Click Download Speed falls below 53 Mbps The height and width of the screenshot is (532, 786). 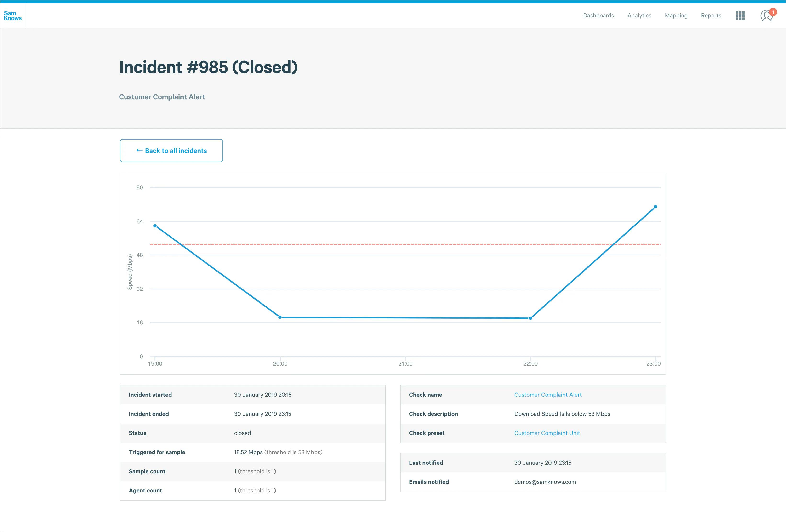click(562, 414)
